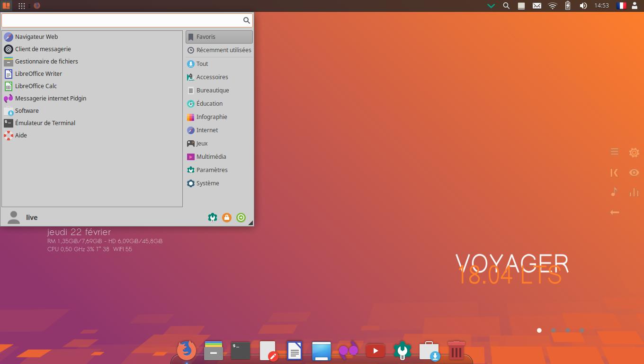Launch Navigateur Web from favorites

pyautogui.click(x=92, y=36)
